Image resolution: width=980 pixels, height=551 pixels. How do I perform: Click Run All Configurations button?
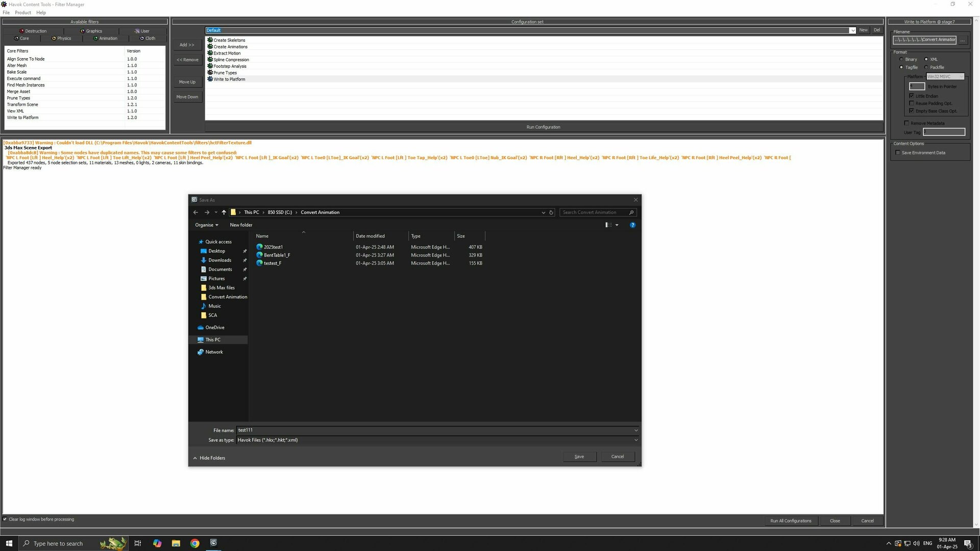pyautogui.click(x=791, y=521)
